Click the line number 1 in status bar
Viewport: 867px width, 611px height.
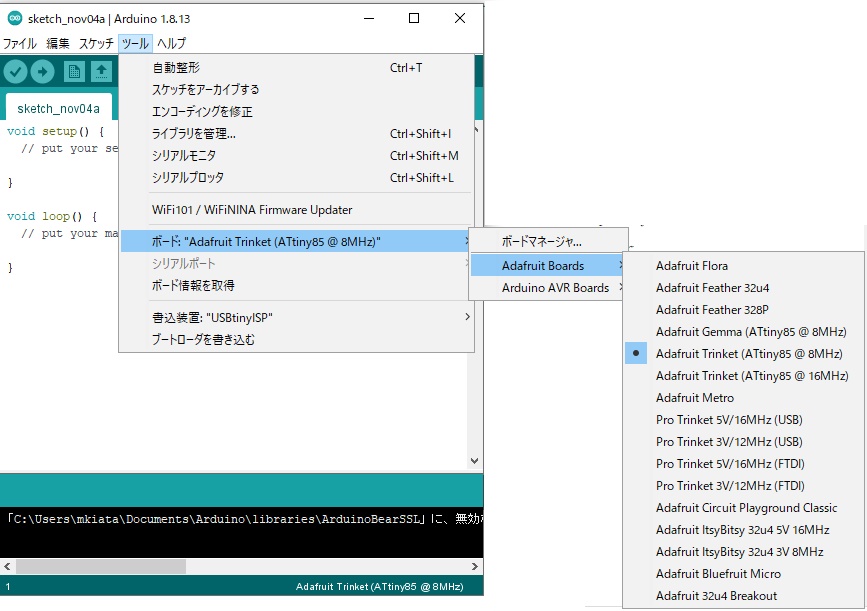point(8,587)
